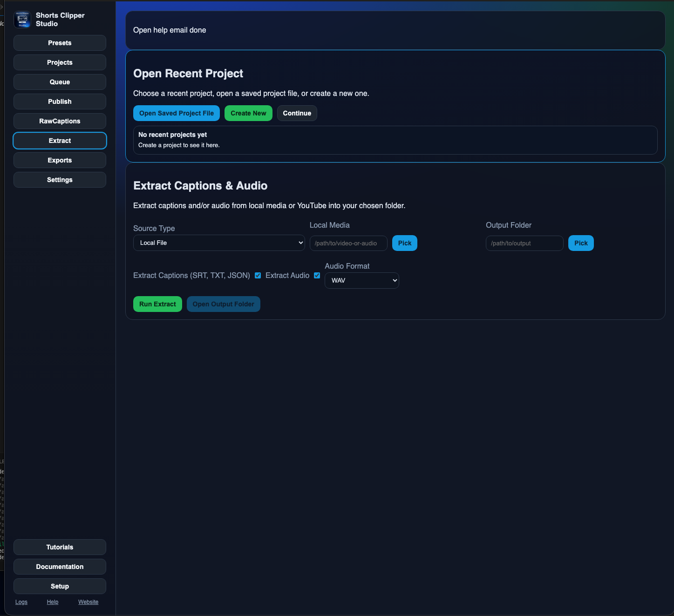Click the Continue button
The width and height of the screenshot is (674, 616).
[x=297, y=113]
